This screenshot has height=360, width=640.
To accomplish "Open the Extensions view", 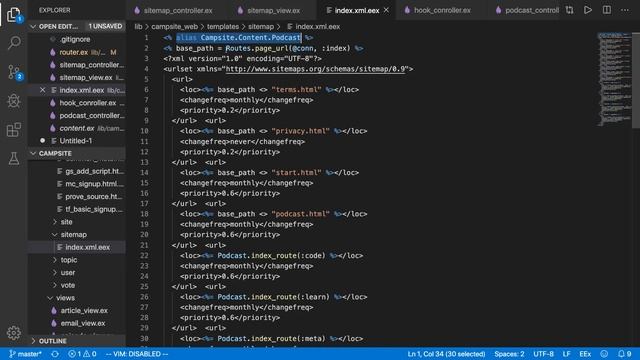I will tap(13, 129).
